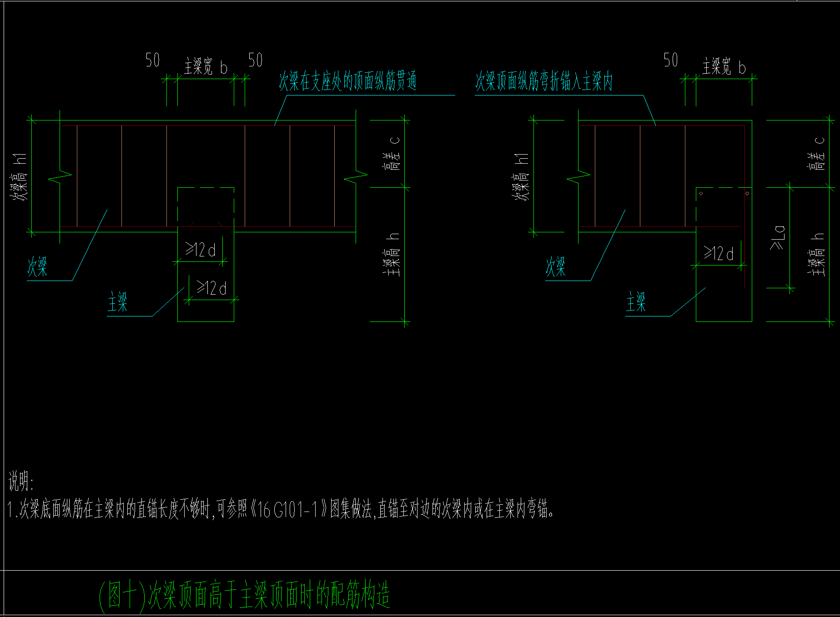Click the 说明: heading text
Image resolution: width=840 pixels, height=617 pixels.
21,481
